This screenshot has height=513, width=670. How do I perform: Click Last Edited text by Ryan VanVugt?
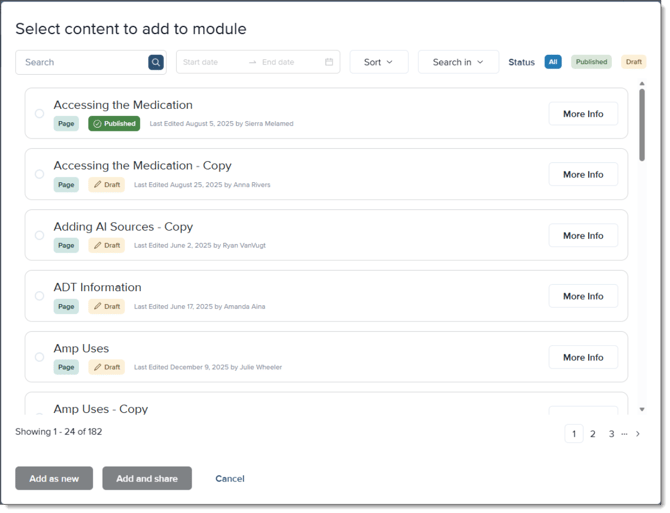[200, 245]
